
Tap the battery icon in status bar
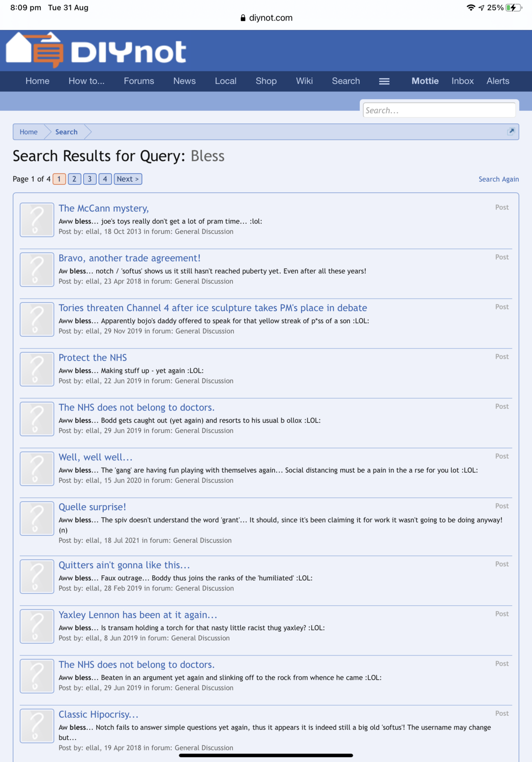[513, 8]
